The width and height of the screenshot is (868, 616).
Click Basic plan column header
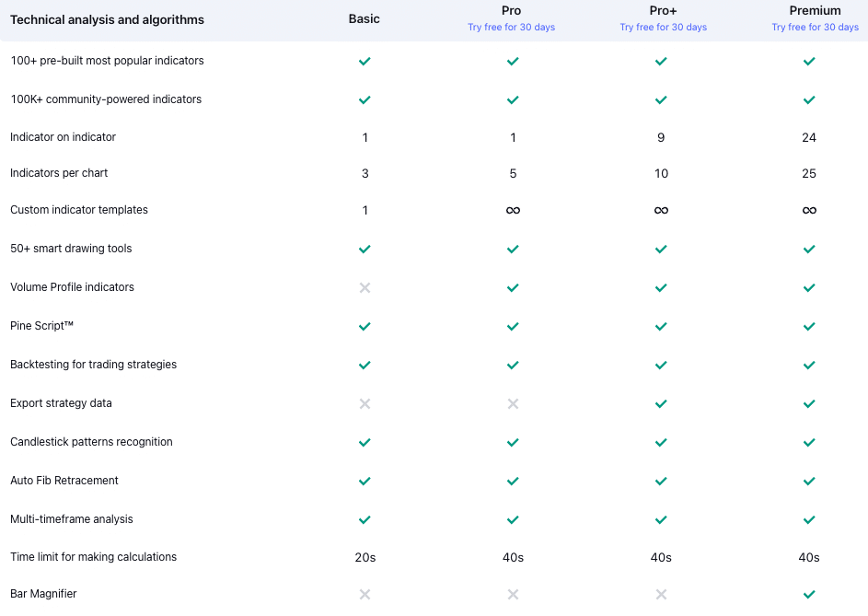point(365,18)
